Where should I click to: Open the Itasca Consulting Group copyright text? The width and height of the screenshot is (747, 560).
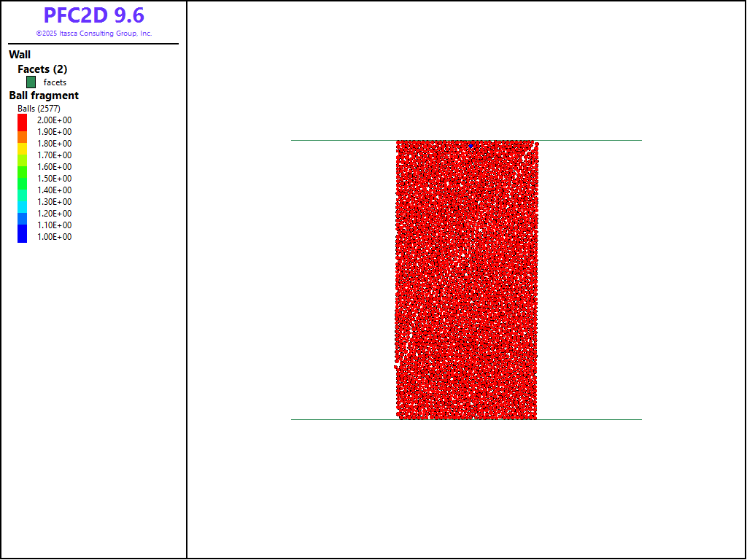[93, 34]
